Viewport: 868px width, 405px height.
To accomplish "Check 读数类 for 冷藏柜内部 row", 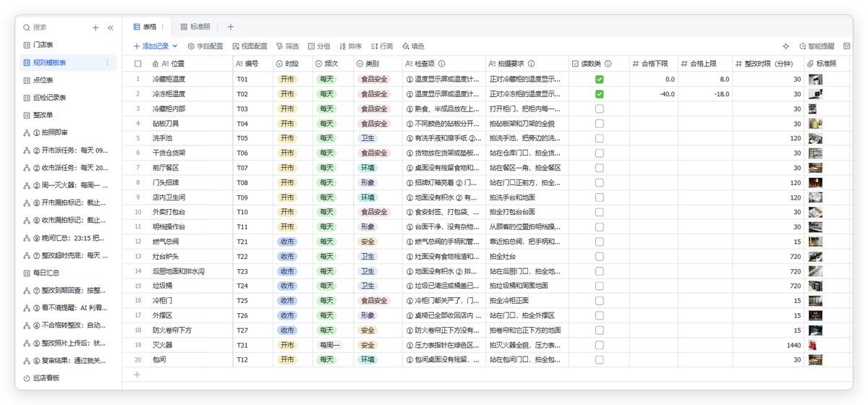I will [x=600, y=108].
